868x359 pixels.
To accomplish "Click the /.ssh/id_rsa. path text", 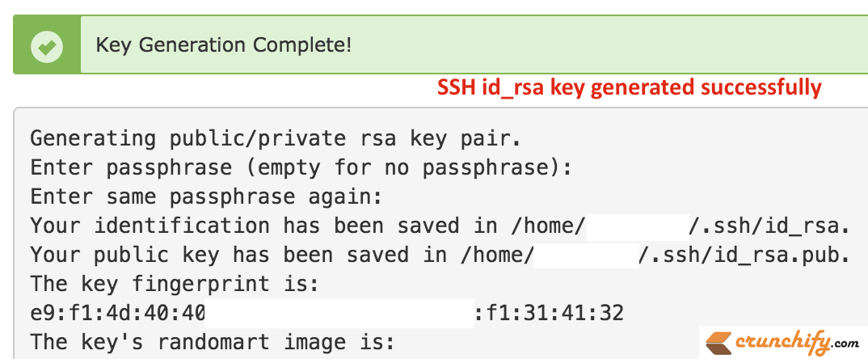I will click(x=769, y=226).
